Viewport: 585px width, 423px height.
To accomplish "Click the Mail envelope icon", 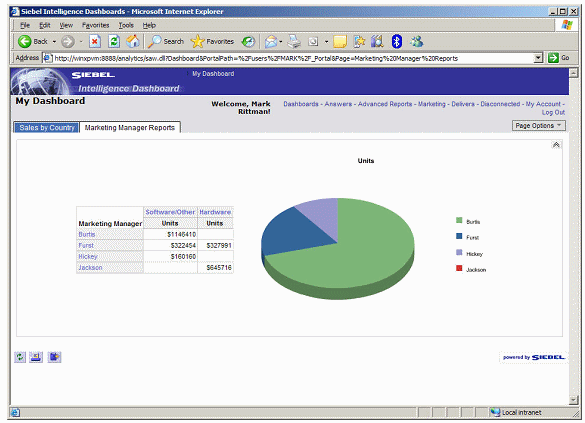I will coord(271,41).
